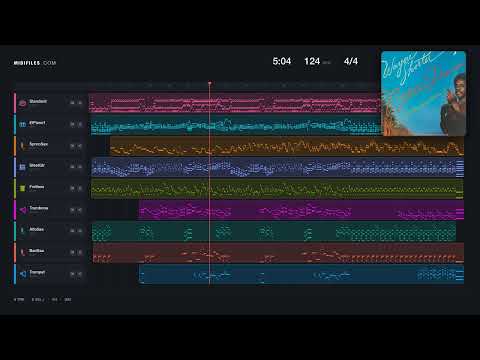Solo the Fretless track
480x360 pixels.
[80, 188]
